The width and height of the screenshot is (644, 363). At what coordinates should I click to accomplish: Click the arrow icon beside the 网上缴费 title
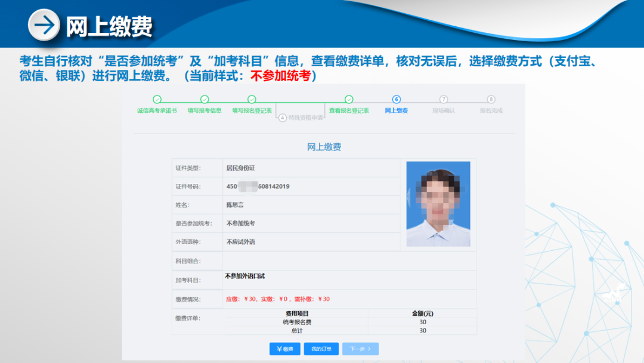[45, 25]
